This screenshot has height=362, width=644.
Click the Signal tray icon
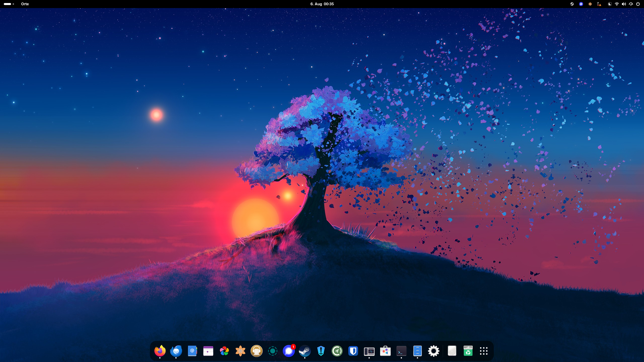coord(581,4)
